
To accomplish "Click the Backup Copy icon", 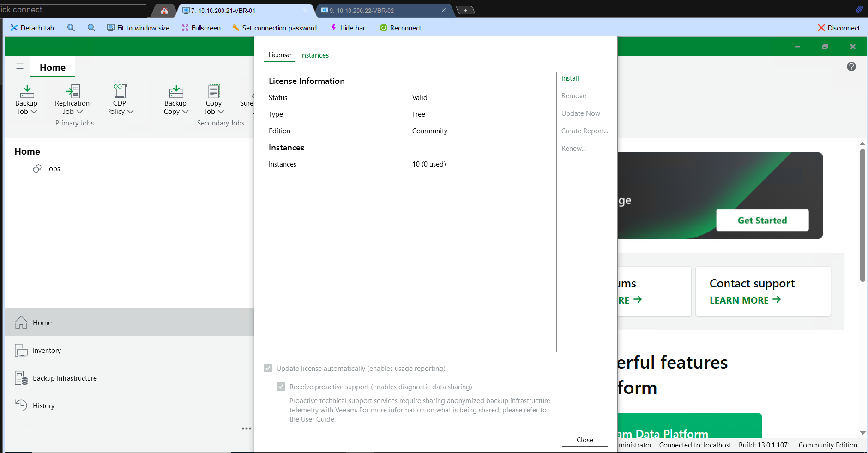I will coord(176,91).
